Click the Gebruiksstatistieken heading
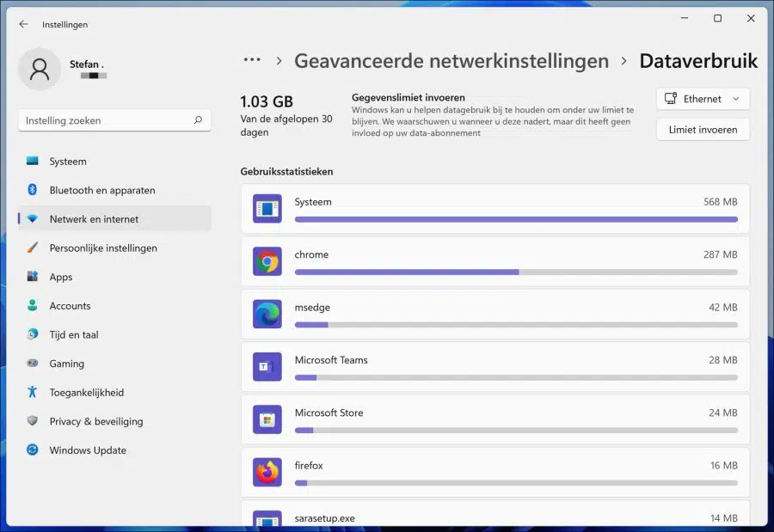 tap(286, 172)
